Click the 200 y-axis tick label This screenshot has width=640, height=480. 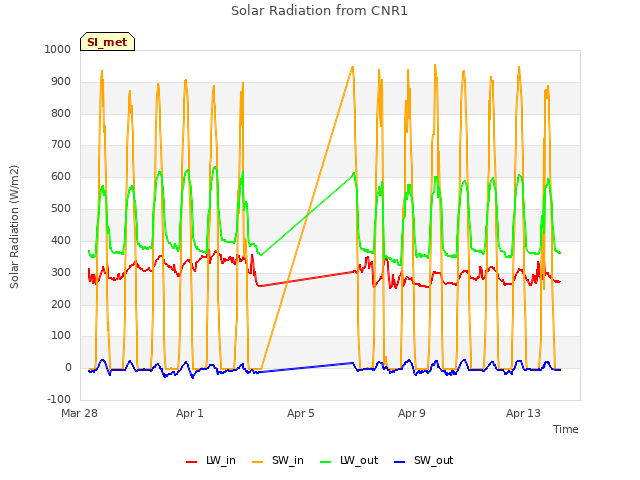[61, 304]
